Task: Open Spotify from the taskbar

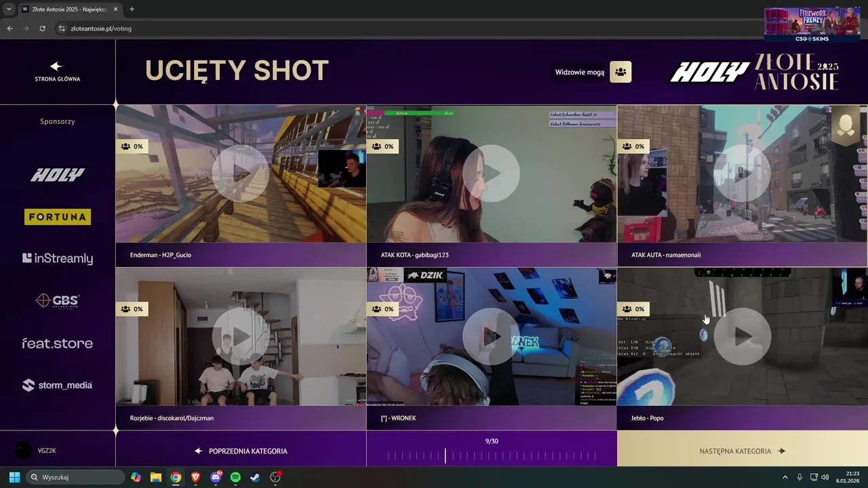Action: click(x=235, y=477)
